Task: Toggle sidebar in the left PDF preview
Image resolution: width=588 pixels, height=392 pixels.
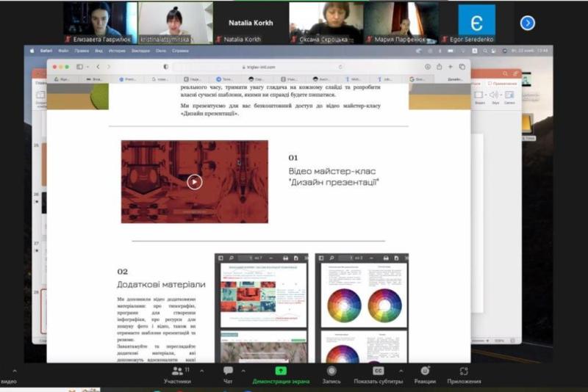Action: pyautogui.click(x=220, y=258)
